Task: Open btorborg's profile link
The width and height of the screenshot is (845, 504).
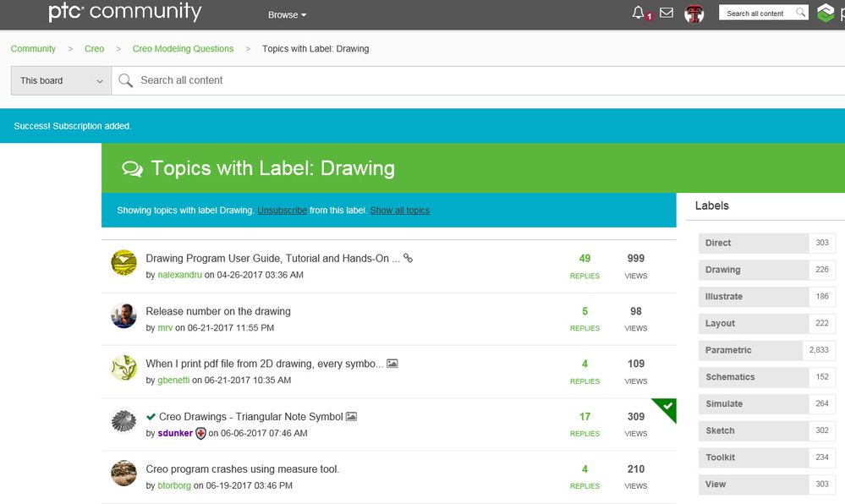Action: coord(174,485)
